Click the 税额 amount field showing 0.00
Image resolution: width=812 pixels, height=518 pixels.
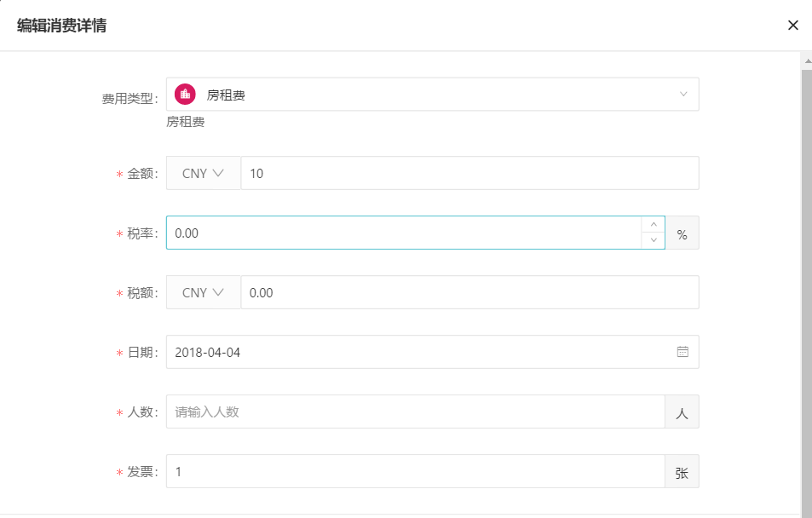pyautogui.click(x=469, y=292)
